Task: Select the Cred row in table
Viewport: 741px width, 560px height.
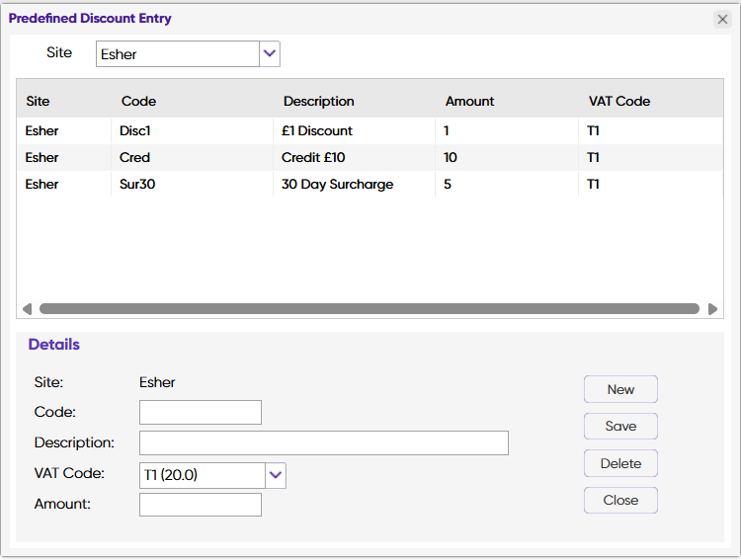Action: coord(135,157)
